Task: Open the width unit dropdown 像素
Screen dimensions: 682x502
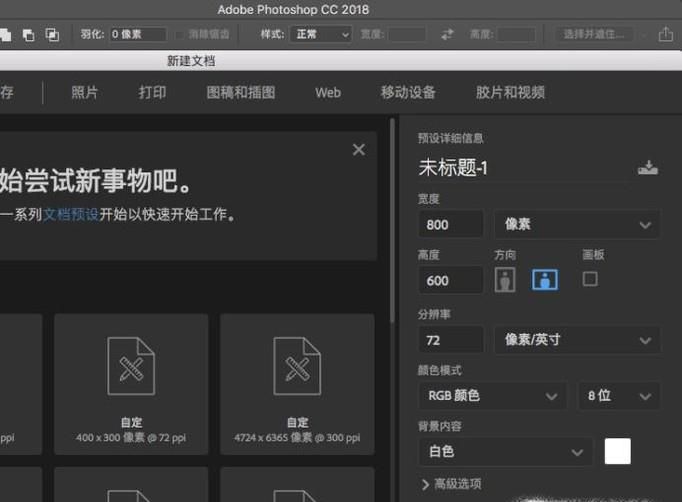Action: coord(577,224)
